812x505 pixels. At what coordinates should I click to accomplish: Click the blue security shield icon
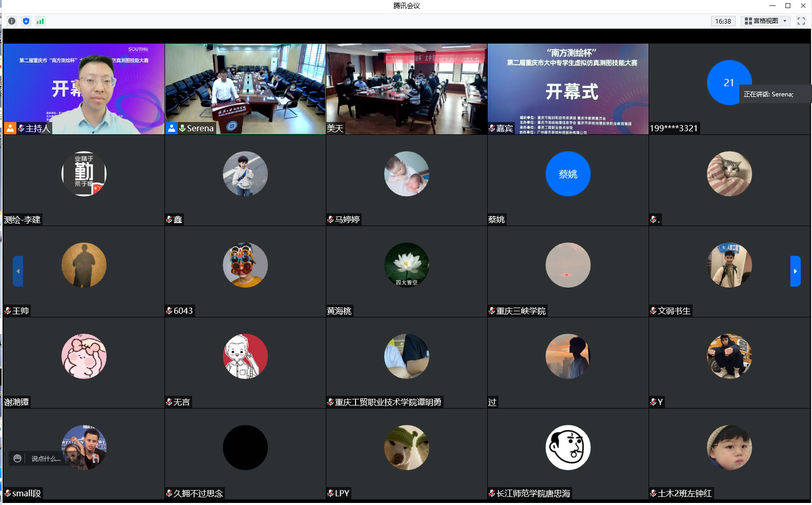click(x=26, y=21)
